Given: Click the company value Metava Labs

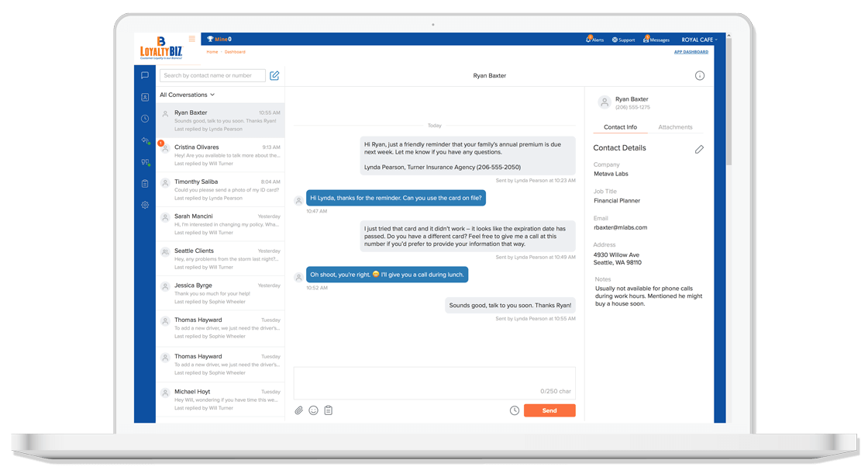Looking at the screenshot, I should (x=611, y=174).
